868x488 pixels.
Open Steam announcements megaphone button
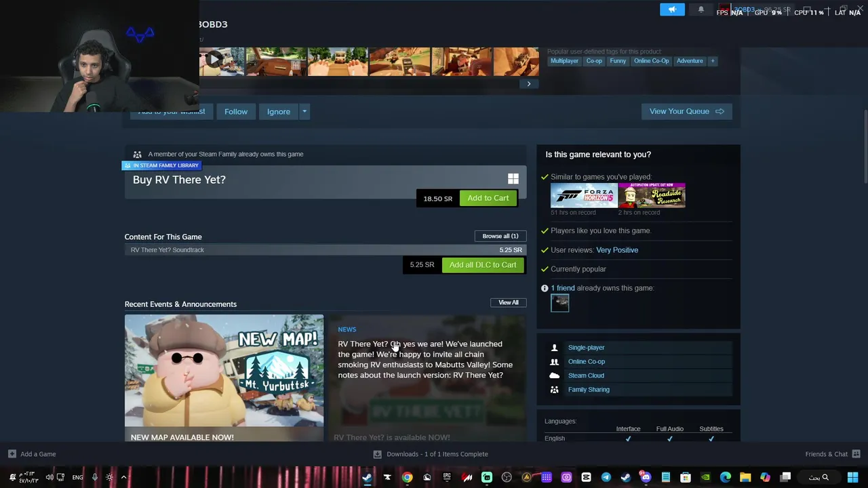[672, 9]
